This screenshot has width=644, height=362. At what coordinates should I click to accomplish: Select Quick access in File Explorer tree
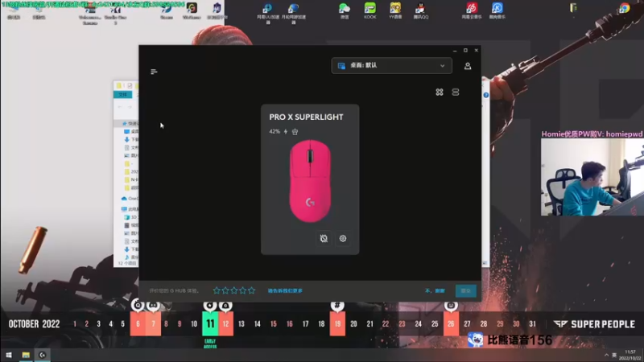pyautogui.click(x=130, y=124)
